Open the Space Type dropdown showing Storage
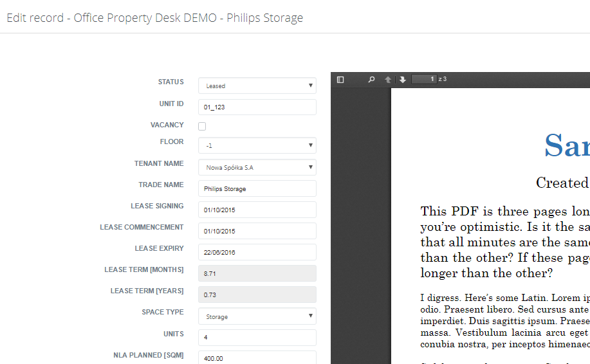Image resolution: width=590 pixels, height=364 pixels. coord(257,316)
